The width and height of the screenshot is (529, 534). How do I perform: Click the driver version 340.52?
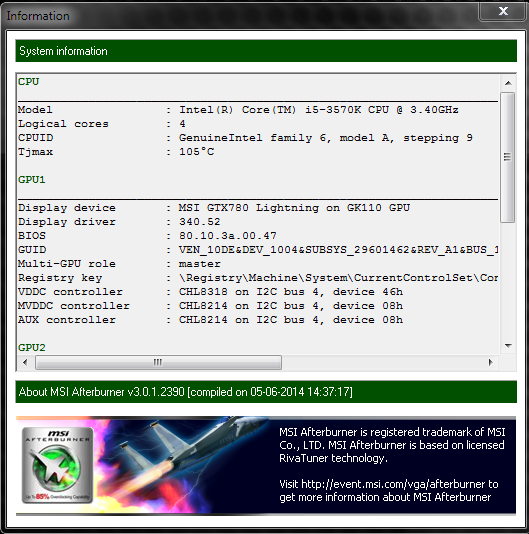[200, 222]
